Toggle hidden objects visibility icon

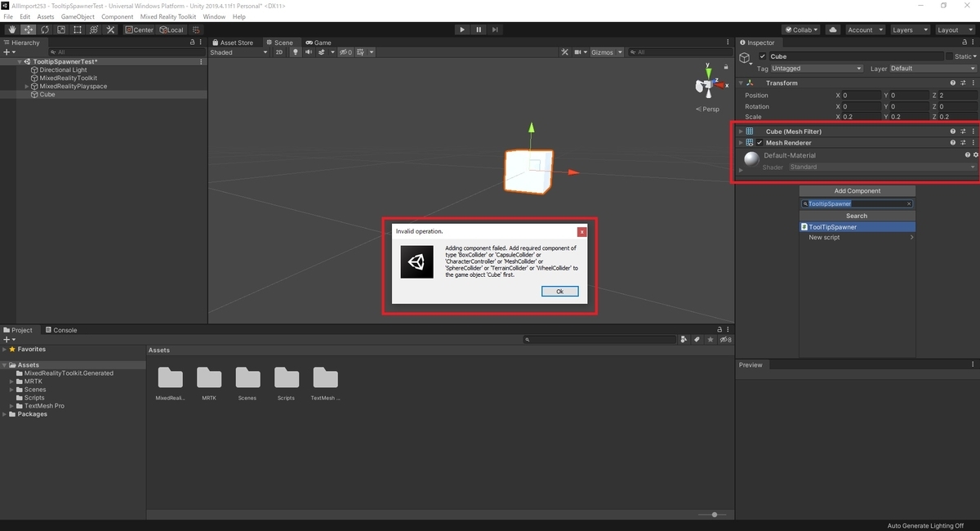345,52
